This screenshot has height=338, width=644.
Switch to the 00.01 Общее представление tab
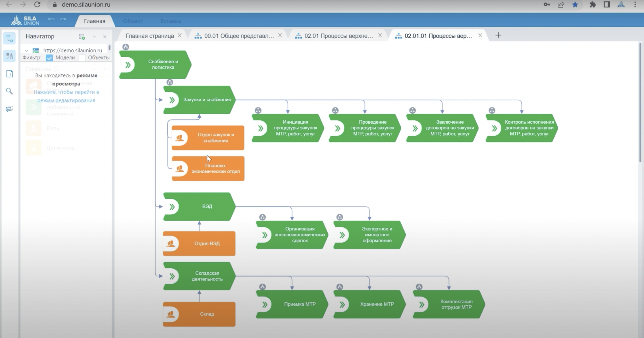(239, 36)
